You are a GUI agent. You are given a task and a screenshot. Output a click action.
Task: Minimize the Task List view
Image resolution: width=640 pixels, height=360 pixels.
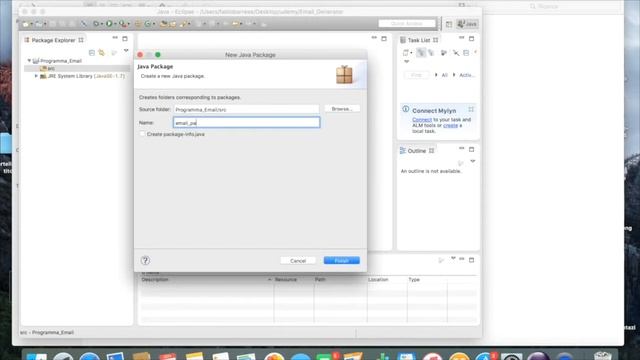tap(462, 38)
